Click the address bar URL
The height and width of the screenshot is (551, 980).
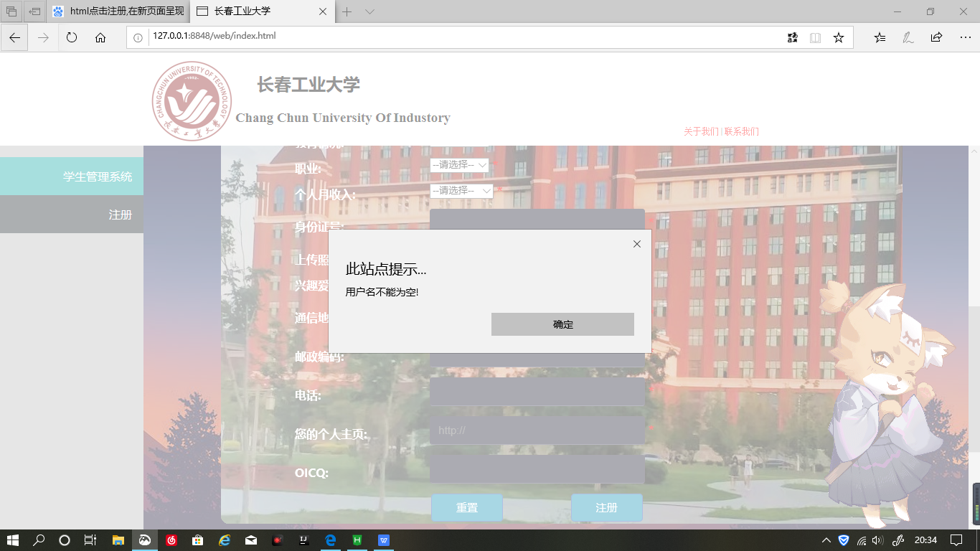click(x=214, y=36)
